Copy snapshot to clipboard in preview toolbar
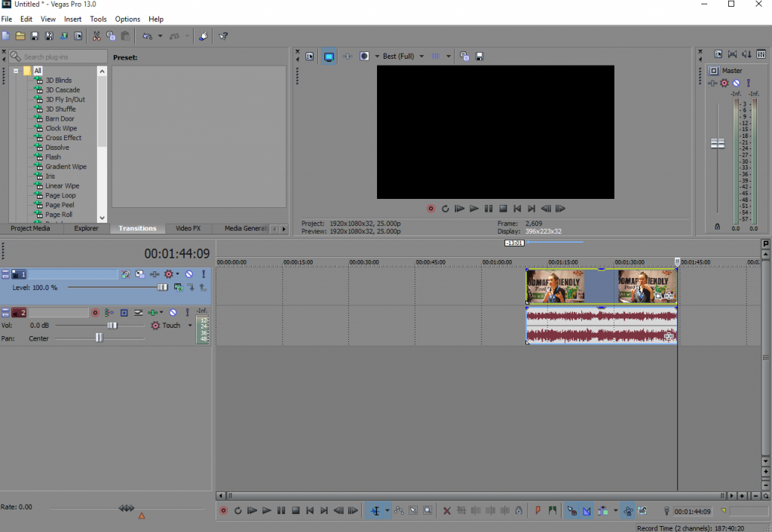The image size is (772, 532). [464, 56]
